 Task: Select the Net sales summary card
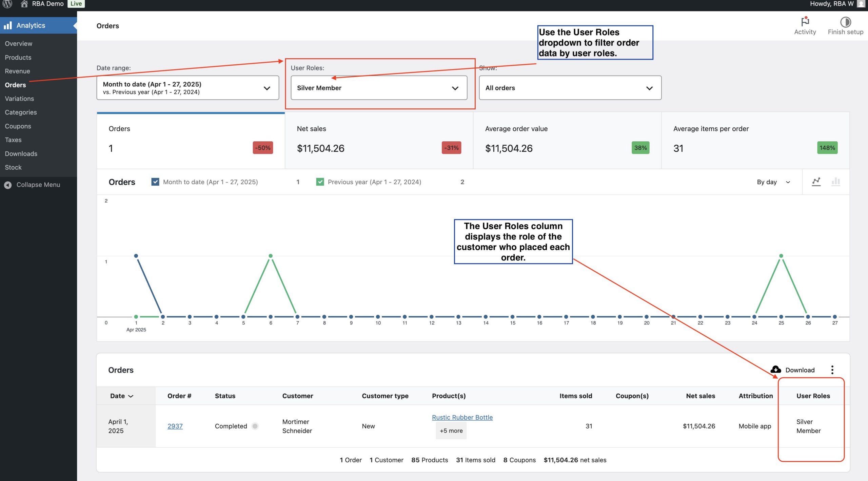coord(379,140)
